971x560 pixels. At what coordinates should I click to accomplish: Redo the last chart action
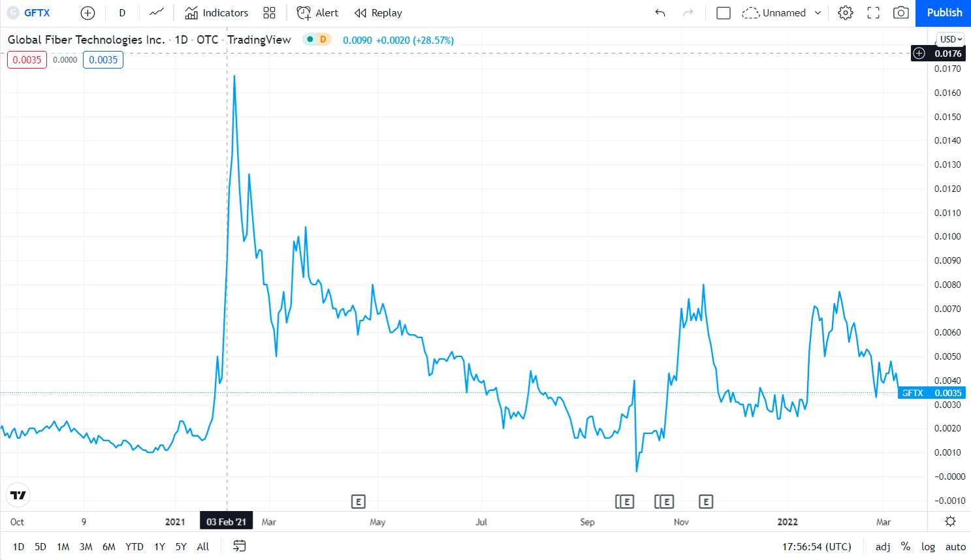tap(688, 13)
